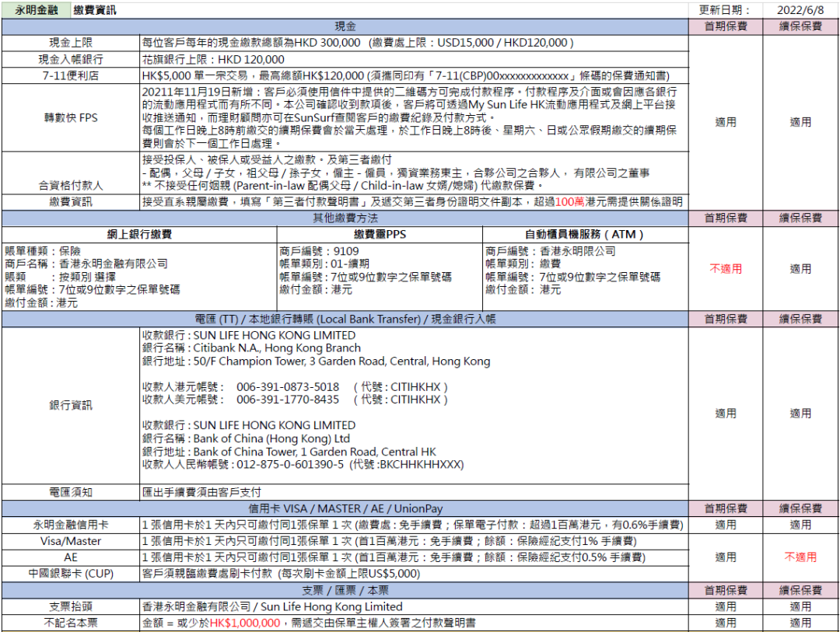Image resolution: width=840 pixels, height=632 pixels.
Task: Select the 中國銀聯卡 CUP row label
Action: point(69,574)
